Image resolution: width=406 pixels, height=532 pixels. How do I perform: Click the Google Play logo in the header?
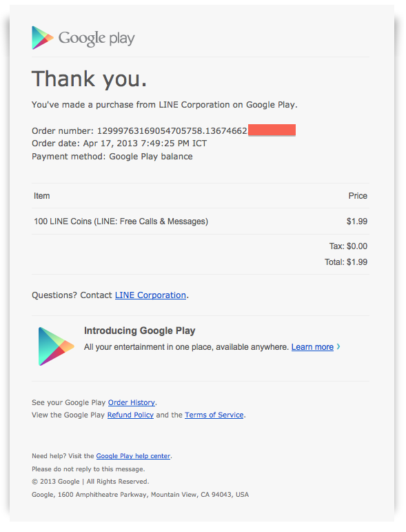[x=83, y=38]
